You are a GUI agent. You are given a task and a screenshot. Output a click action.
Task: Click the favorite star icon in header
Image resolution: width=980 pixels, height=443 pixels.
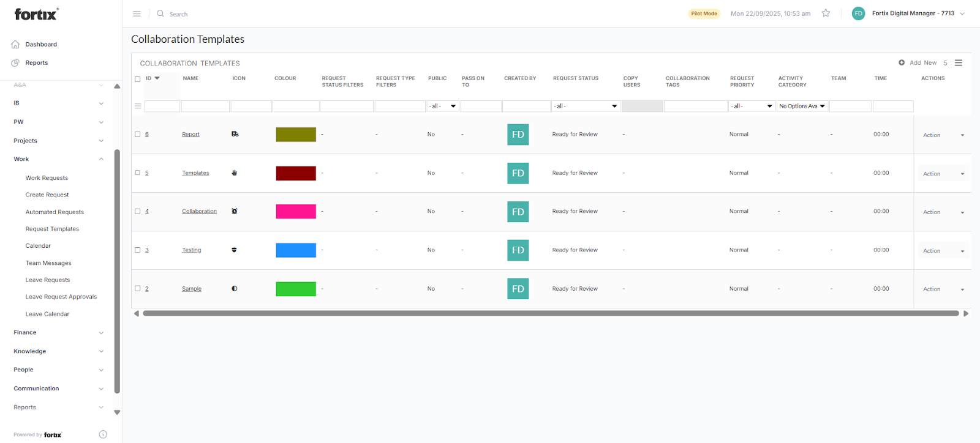point(826,13)
